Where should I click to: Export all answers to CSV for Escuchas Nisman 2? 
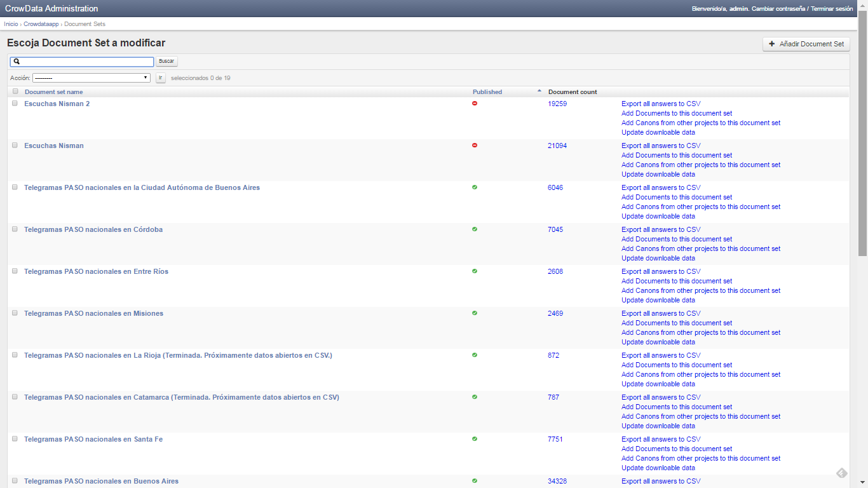tap(661, 104)
